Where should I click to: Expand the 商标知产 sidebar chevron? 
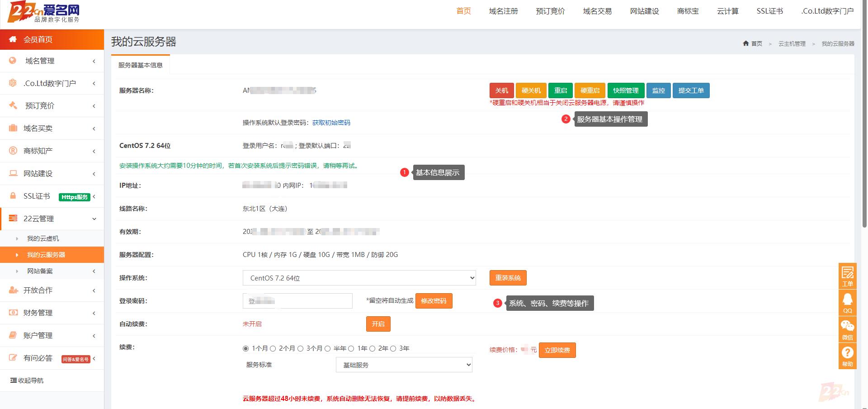pos(94,151)
